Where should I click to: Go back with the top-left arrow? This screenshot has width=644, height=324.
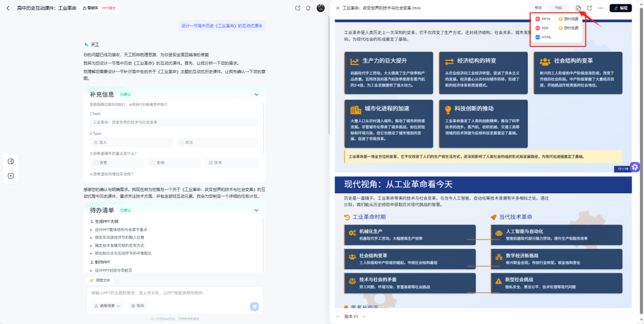click(8, 8)
